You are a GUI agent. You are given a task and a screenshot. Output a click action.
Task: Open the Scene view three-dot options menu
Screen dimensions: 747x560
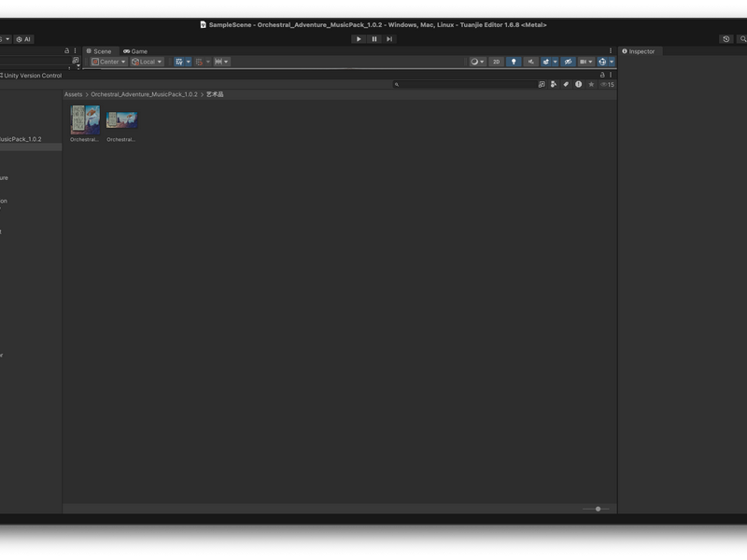tap(611, 51)
